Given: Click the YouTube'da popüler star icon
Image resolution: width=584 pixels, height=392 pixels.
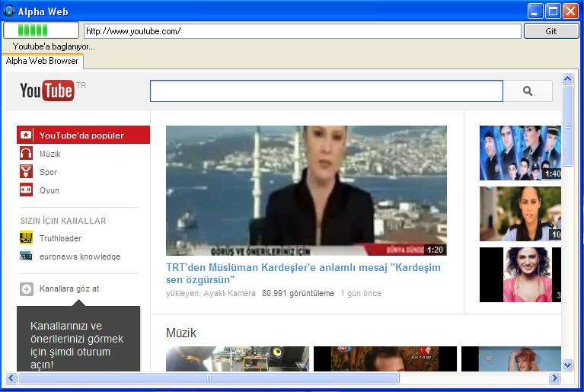Looking at the screenshot, I should [x=26, y=135].
